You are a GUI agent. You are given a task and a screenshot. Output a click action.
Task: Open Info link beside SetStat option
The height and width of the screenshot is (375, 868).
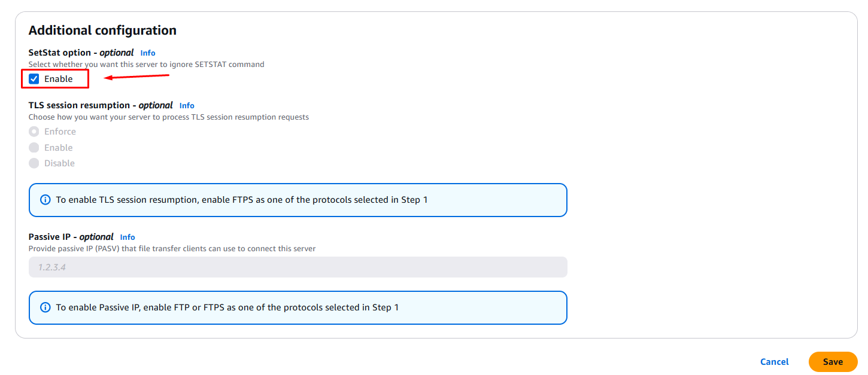(x=148, y=53)
